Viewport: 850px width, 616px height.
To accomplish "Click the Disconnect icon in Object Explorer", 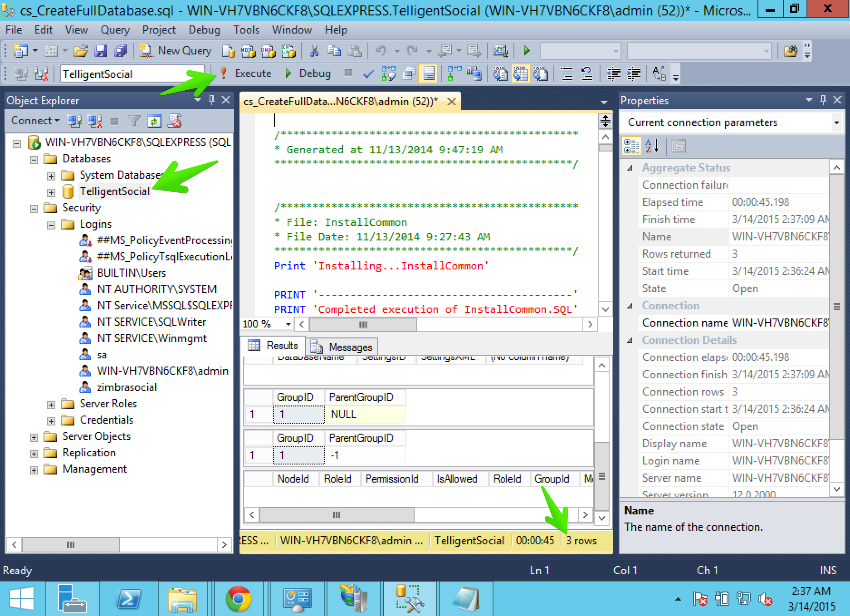I will click(x=94, y=121).
